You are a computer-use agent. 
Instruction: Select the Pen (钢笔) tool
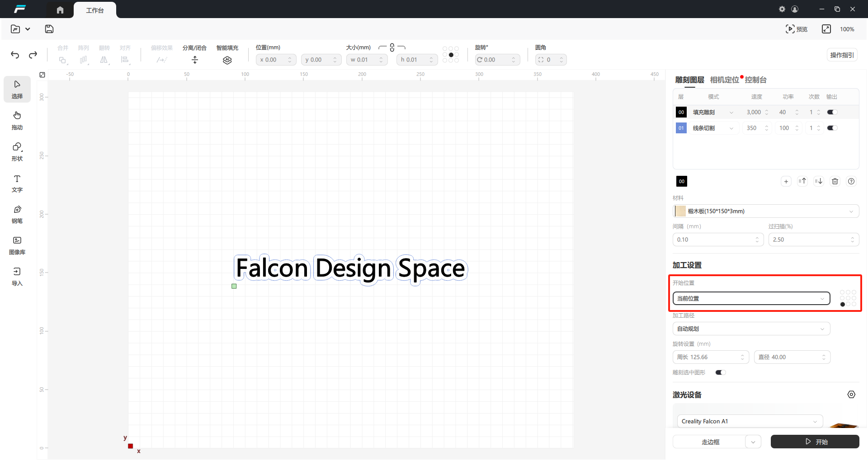click(x=17, y=214)
